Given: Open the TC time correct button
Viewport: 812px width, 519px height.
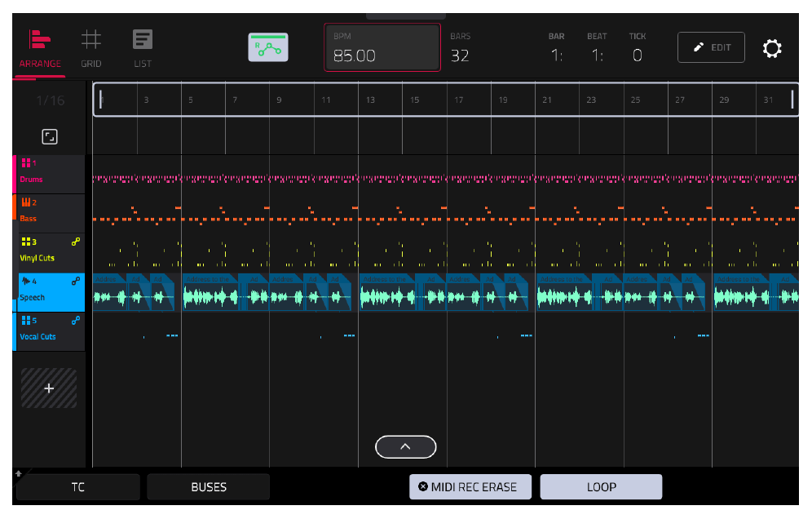Looking at the screenshot, I should click(78, 487).
